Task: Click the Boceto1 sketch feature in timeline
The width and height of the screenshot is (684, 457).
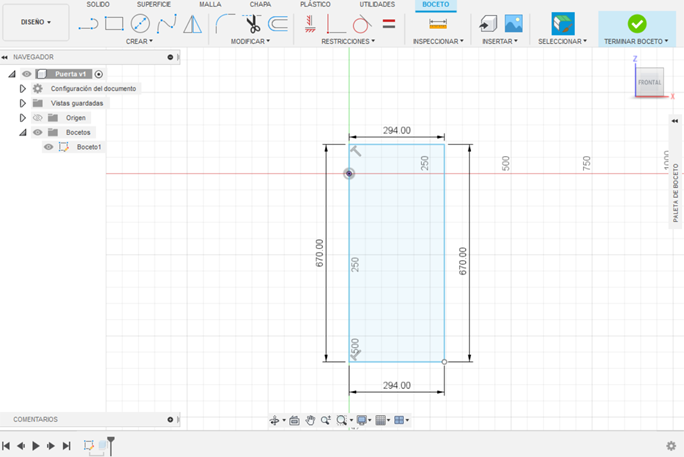Action: [89, 445]
